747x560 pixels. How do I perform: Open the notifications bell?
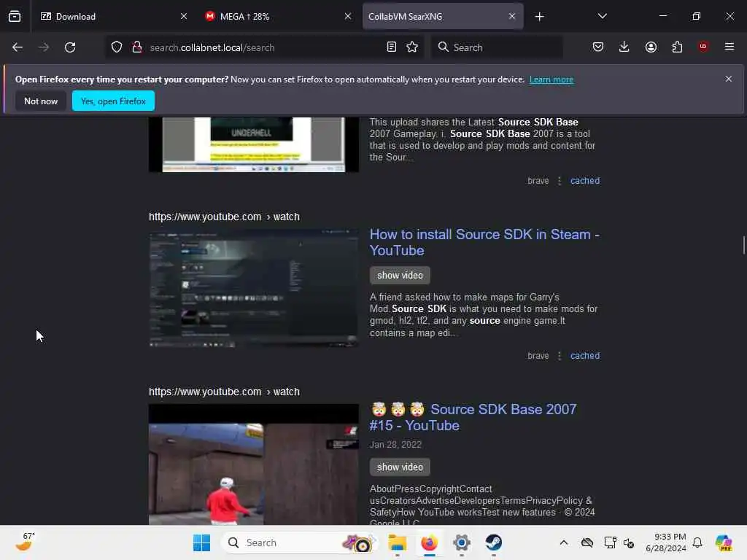click(x=697, y=542)
